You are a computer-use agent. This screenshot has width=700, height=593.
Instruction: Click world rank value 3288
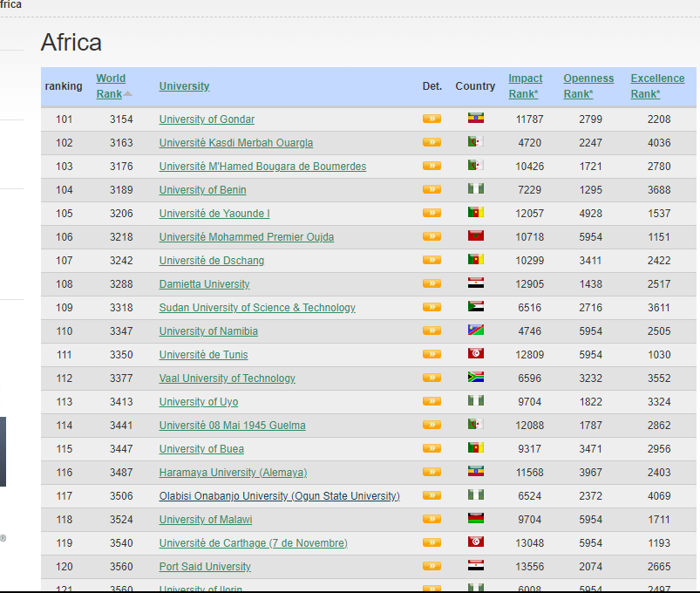(121, 284)
